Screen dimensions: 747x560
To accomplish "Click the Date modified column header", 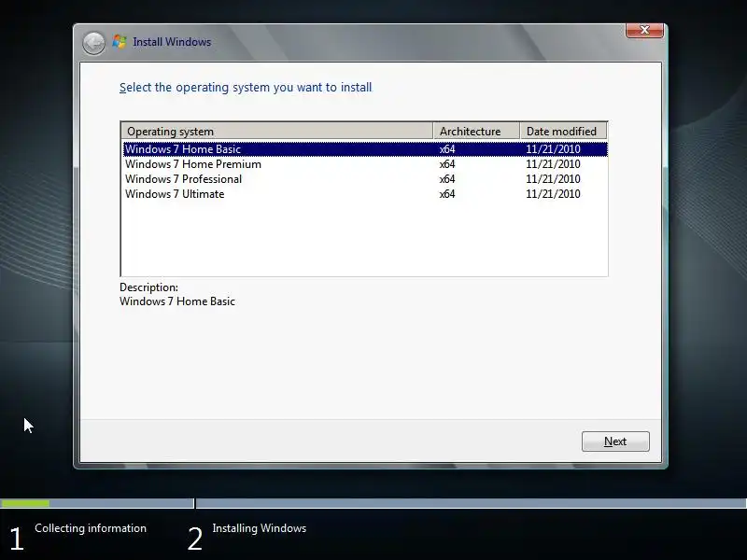I will [563, 131].
